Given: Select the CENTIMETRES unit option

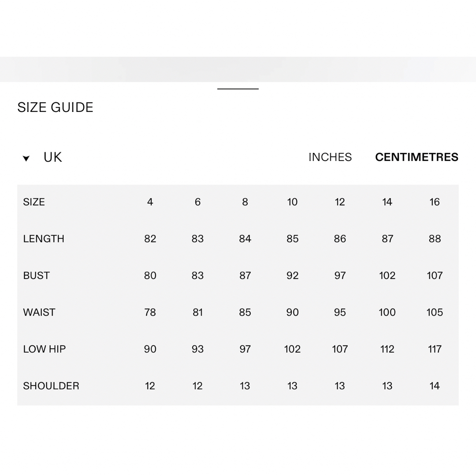Looking at the screenshot, I should coord(416,157).
